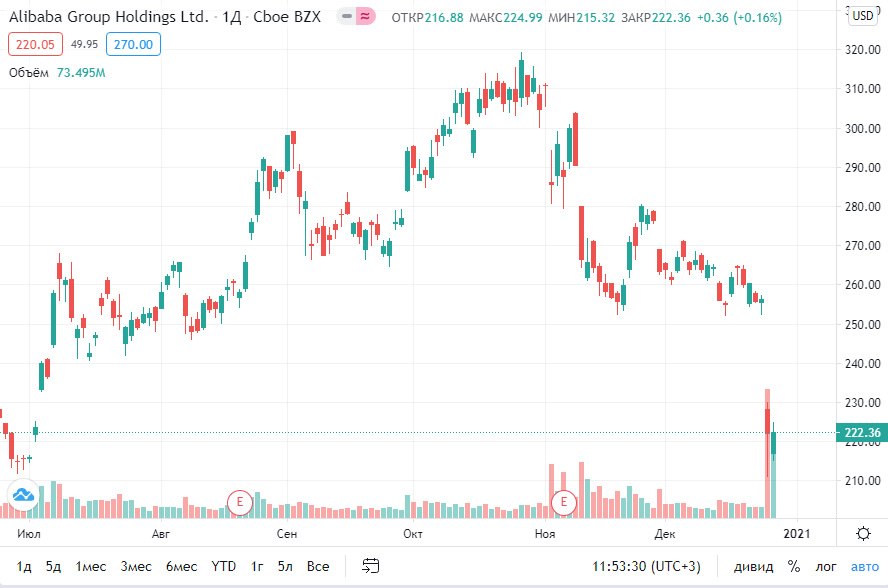Click the 210.00 price axis label
Viewport: 888px width, 588px height.
click(863, 481)
